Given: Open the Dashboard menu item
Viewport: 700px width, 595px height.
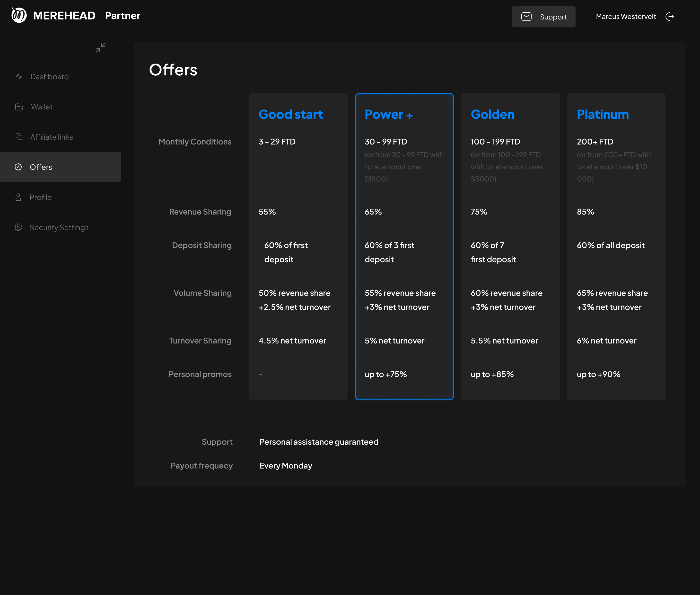Looking at the screenshot, I should click(x=50, y=77).
